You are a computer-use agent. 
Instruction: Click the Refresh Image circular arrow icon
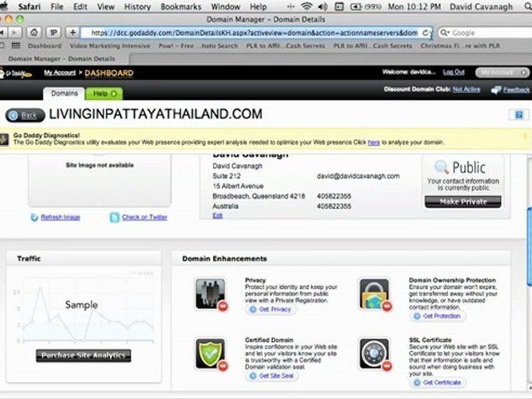34,217
